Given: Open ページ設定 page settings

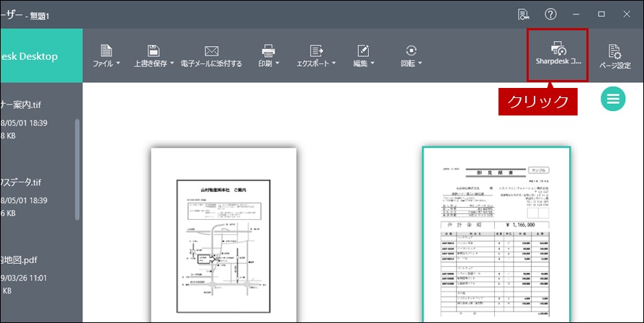Looking at the screenshot, I should pos(615,56).
